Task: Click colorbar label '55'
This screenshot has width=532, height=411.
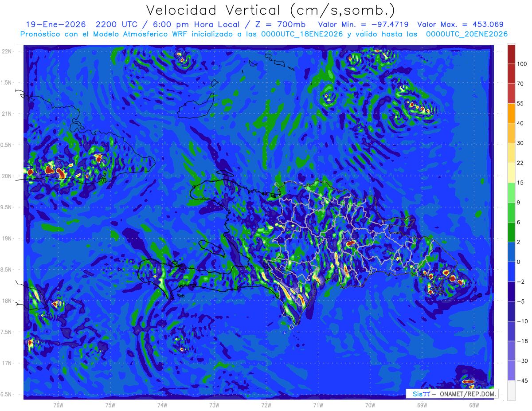Action: [x=520, y=103]
